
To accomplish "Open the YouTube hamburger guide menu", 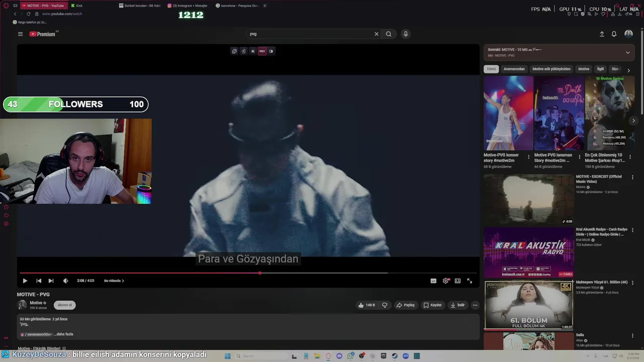I will pos(20,34).
